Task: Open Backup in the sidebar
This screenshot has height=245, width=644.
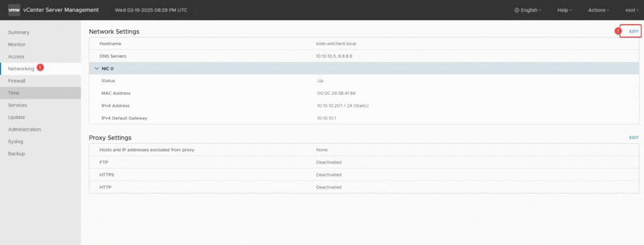Action: tap(40, 153)
